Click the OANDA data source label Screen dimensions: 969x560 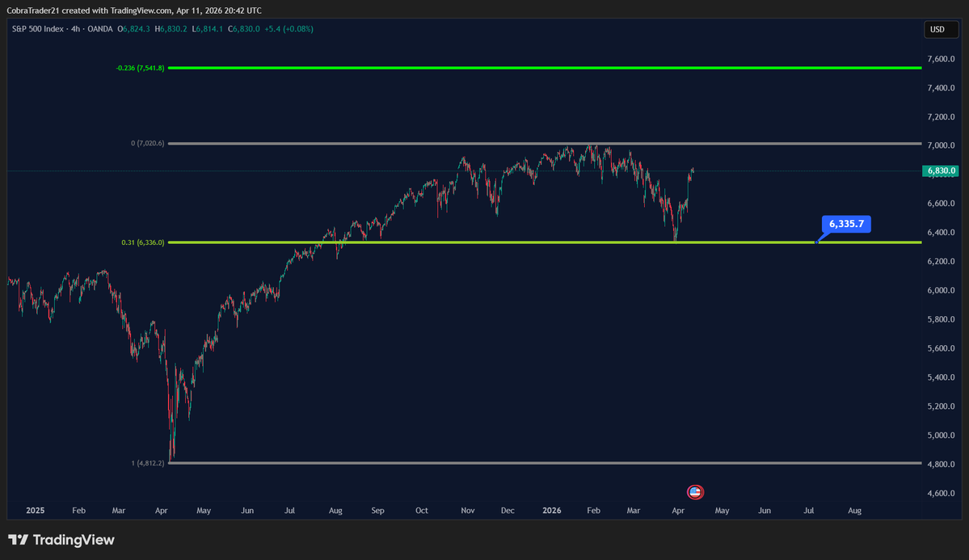[100, 29]
